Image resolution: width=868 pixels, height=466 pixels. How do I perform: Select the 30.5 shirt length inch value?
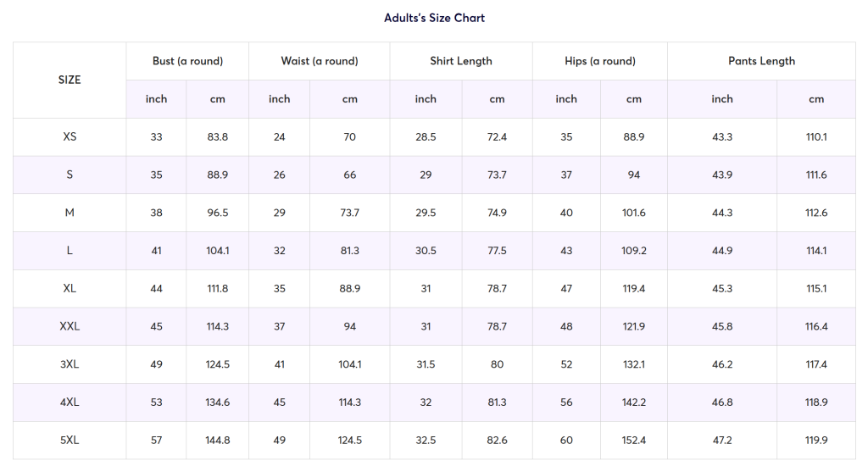426,251
